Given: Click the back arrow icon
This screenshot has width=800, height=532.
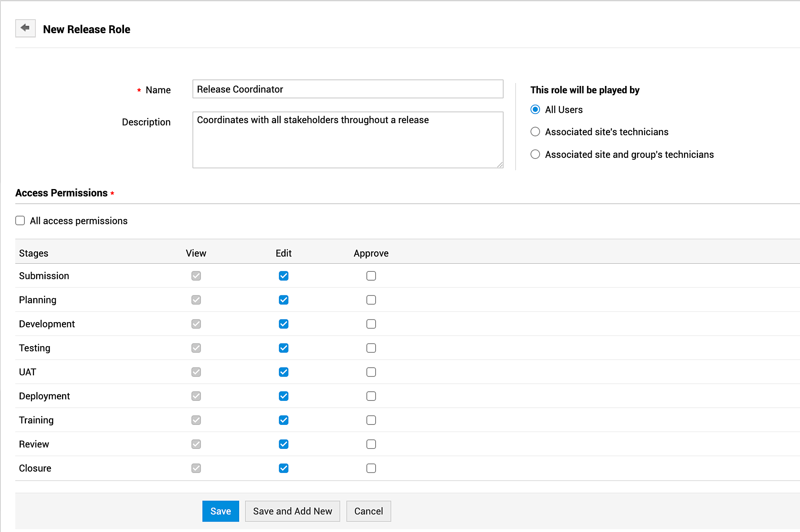Looking at the screenshot, I should pyautogui.click(x=25, y=28).
